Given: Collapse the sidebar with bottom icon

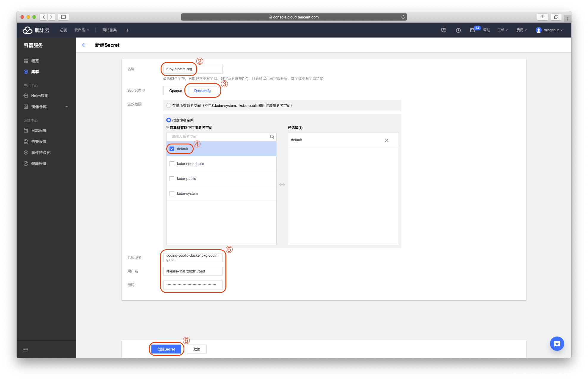Looking at the screenshot, I should pos(26,349).
